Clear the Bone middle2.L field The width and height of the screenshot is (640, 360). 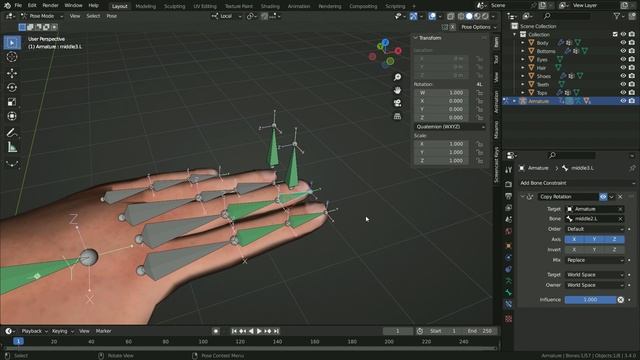pos(620,219)
